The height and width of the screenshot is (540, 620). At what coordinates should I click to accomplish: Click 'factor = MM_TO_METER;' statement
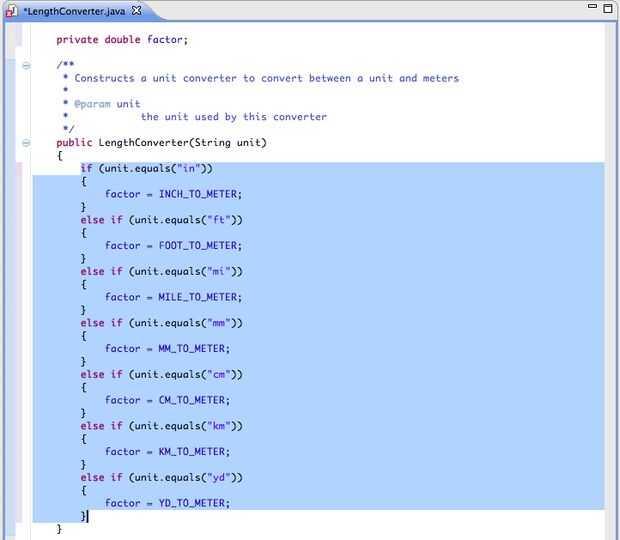[167, 349]
